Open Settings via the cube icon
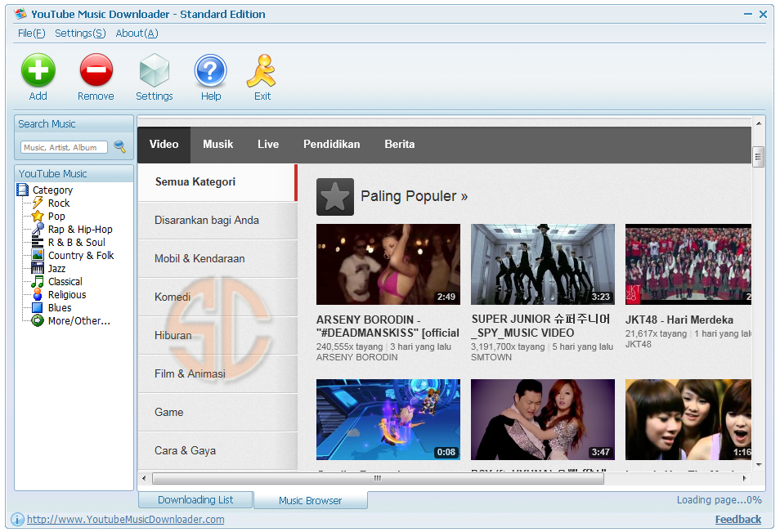Viewport: 780px width, 532px height. [155, 70]
